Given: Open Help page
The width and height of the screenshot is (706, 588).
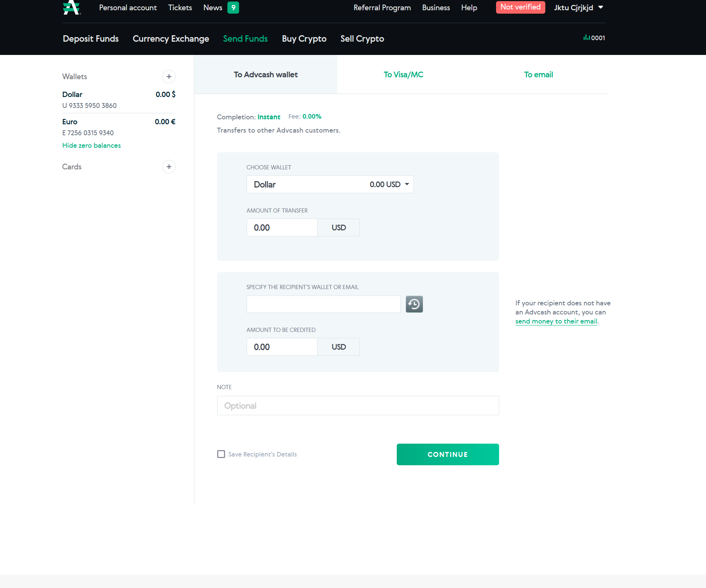Looking at the screenshot, I should click(469, 8).
